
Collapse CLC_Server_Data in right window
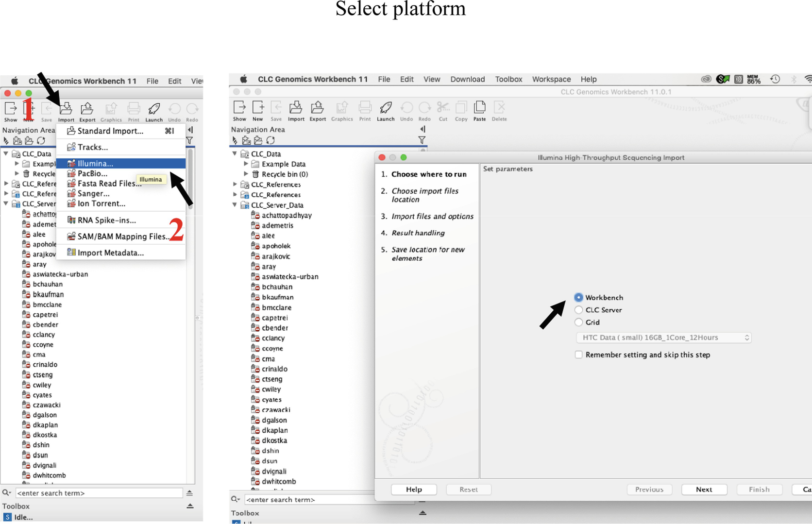235,205
